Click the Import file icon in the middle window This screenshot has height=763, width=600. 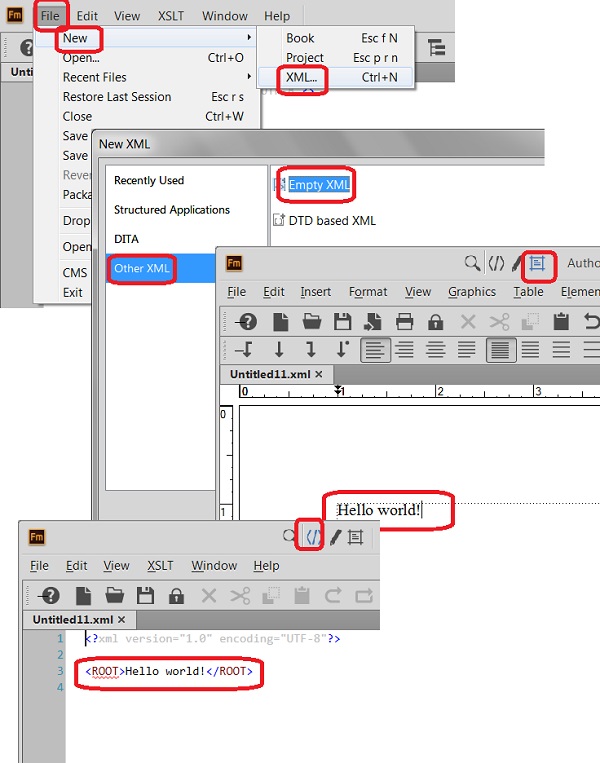point(373,322)
